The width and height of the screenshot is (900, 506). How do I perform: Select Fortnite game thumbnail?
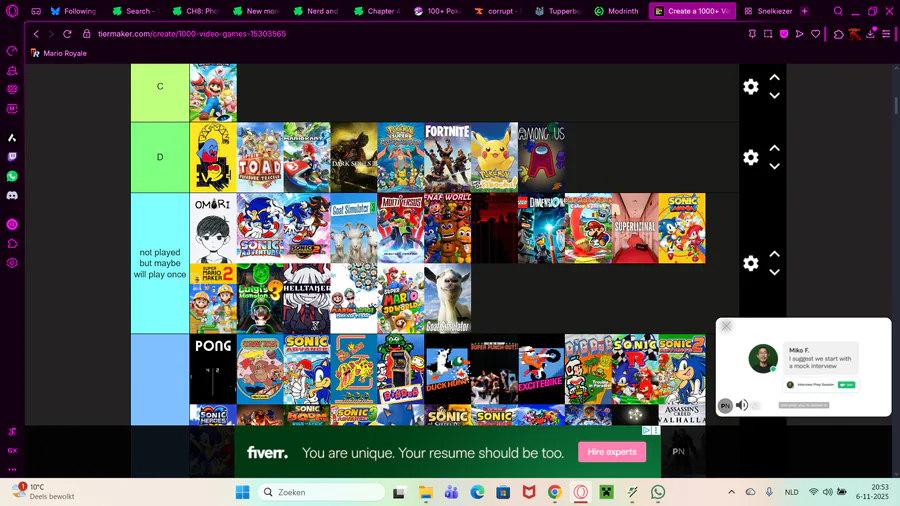pos(448,157)
